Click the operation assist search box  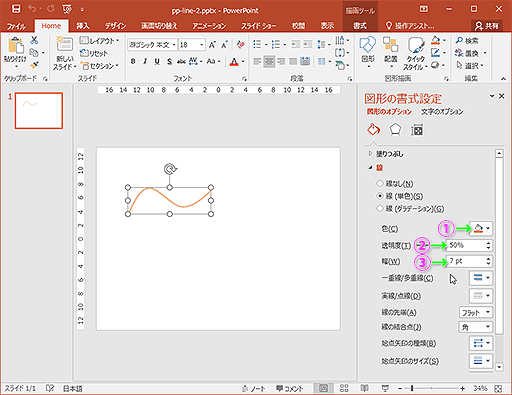410,26
